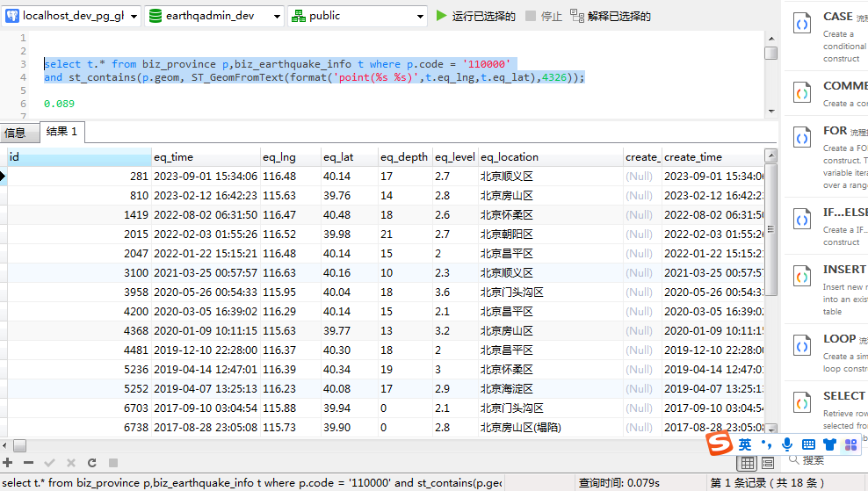
Task: Click the id column header
Action: (79, 156)
